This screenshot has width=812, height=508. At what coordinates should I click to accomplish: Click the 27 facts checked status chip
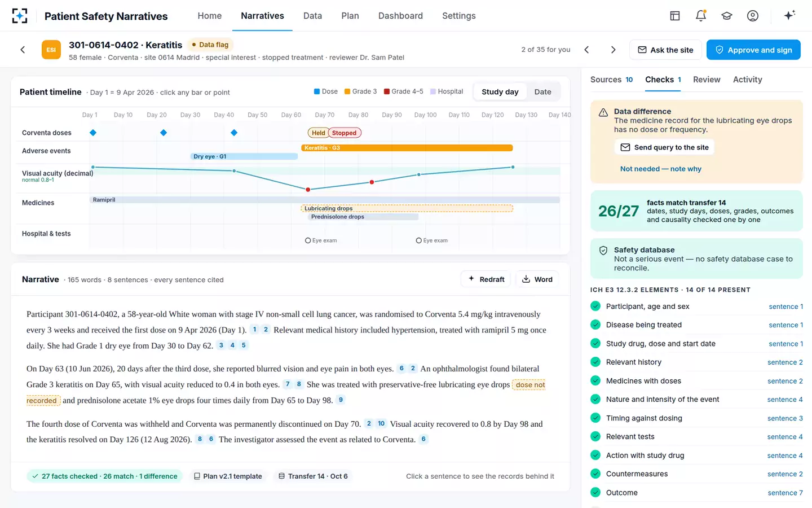tap(105, 476)
